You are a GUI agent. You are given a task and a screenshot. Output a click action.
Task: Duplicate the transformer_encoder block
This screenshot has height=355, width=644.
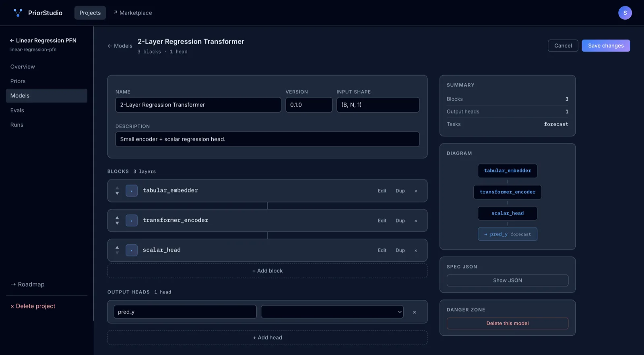tap(400, 221)
